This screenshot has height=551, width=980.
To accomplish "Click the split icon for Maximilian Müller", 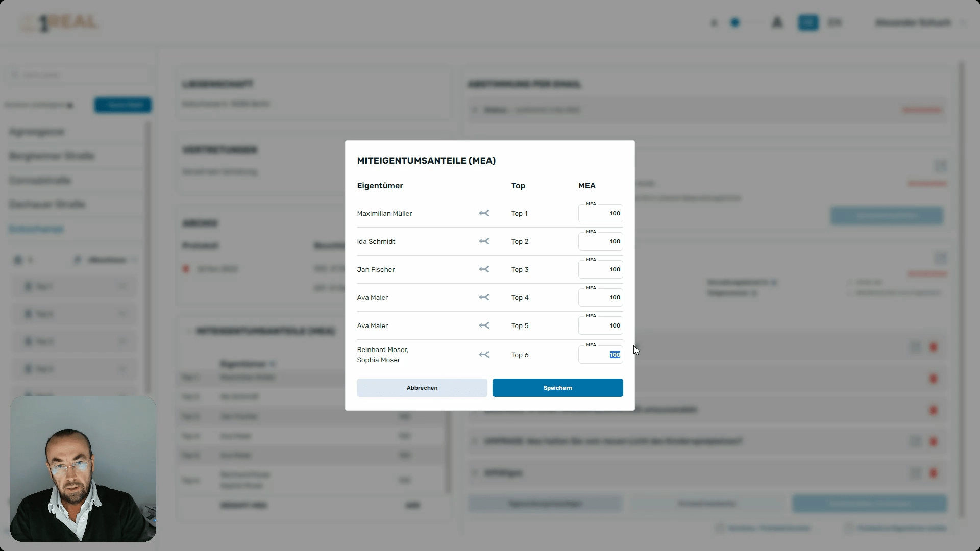I will coord(484,213).
